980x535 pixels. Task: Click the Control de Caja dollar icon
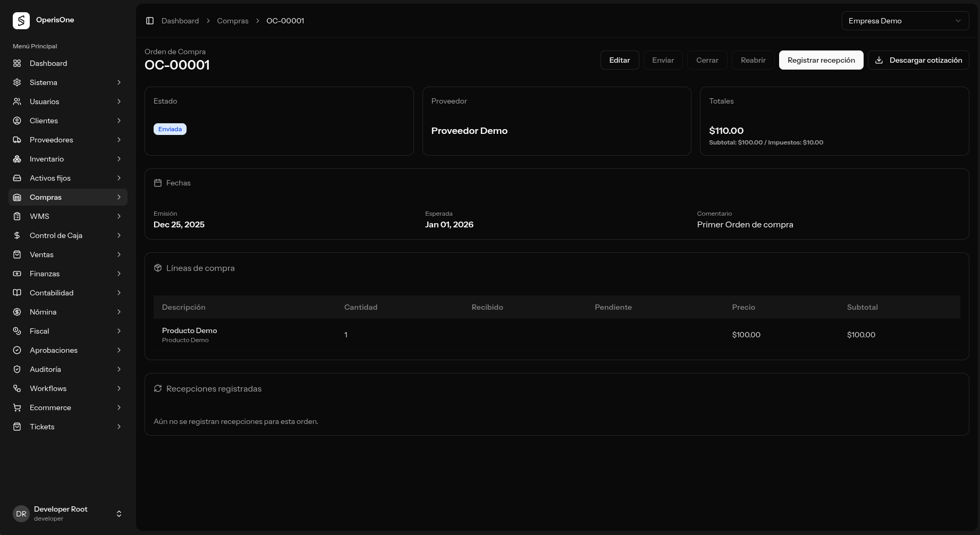(x=17, y=235)
